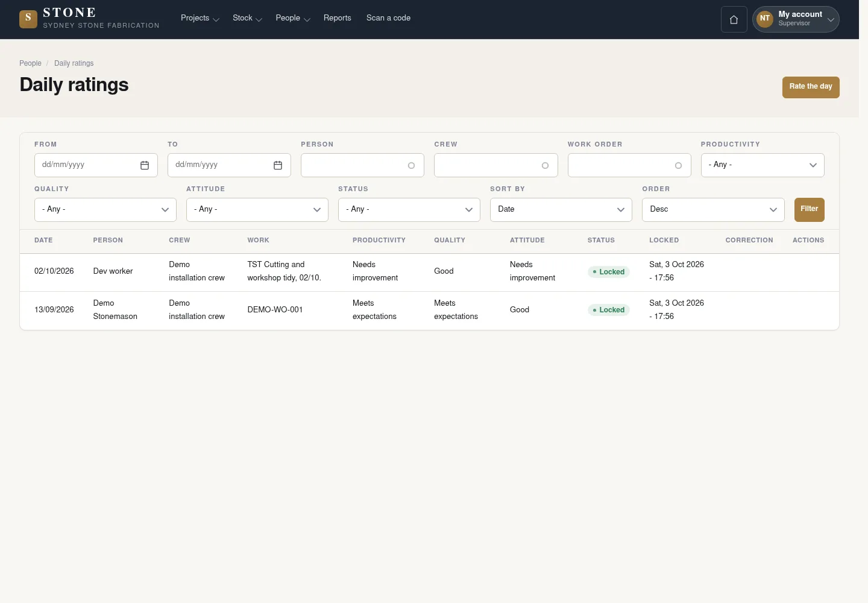
Task: Open the Attitude filter dropdown
Action: click(257, 210)
